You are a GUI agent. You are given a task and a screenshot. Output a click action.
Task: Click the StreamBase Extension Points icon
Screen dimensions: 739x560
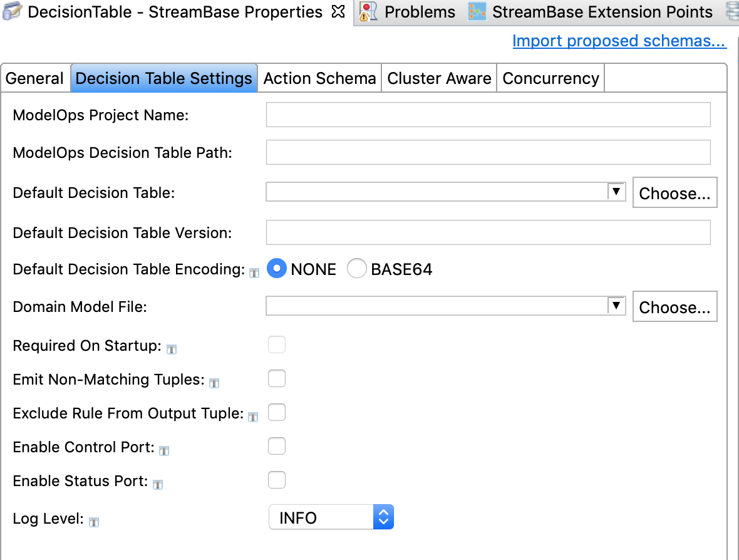coord(477,11)
